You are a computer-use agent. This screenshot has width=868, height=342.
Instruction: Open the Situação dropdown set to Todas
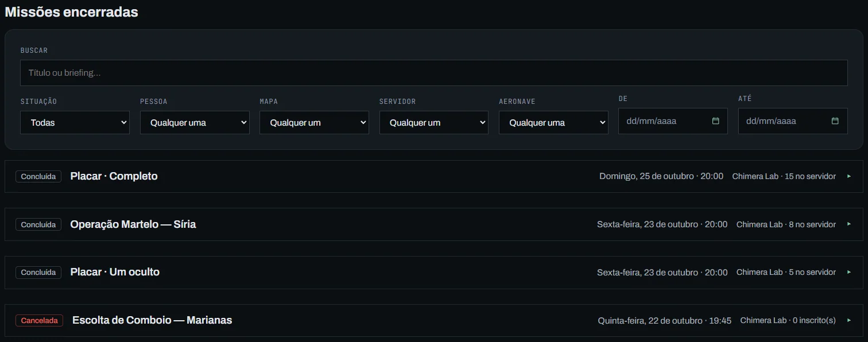tap(75, 122)
